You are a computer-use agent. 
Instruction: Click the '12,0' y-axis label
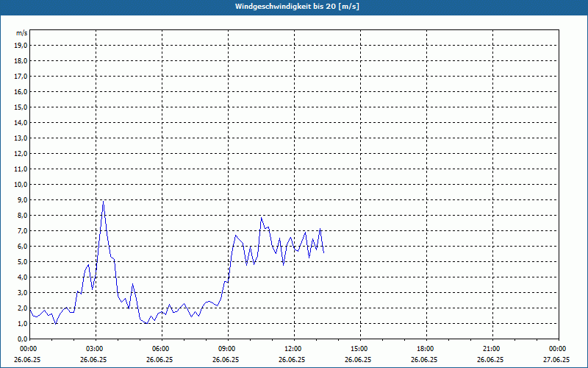click(21, 154)
